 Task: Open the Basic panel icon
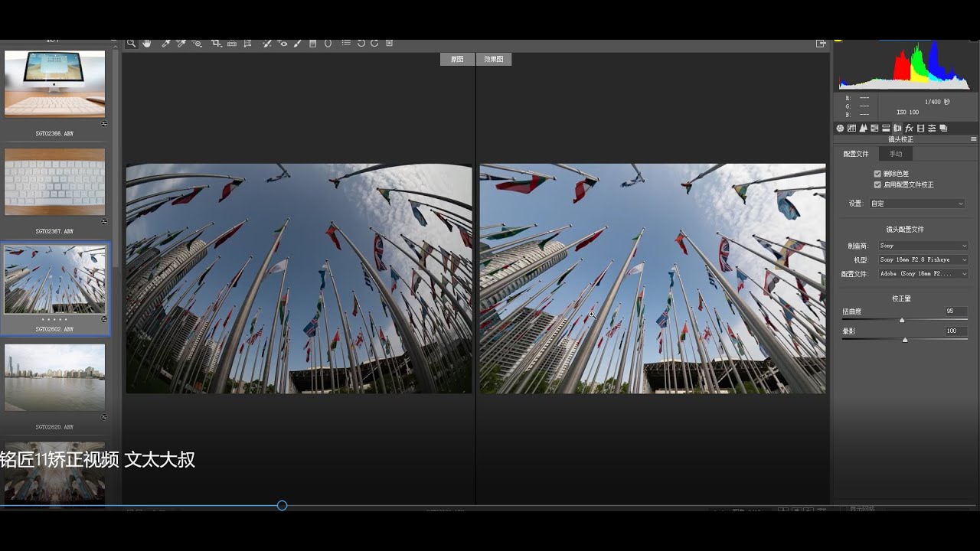click(840, 128)
